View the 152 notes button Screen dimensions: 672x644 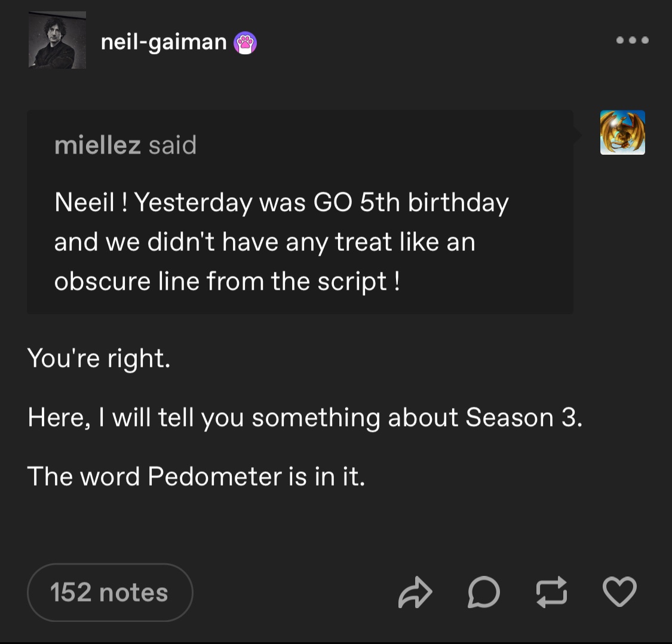click(x=110, y=593)
